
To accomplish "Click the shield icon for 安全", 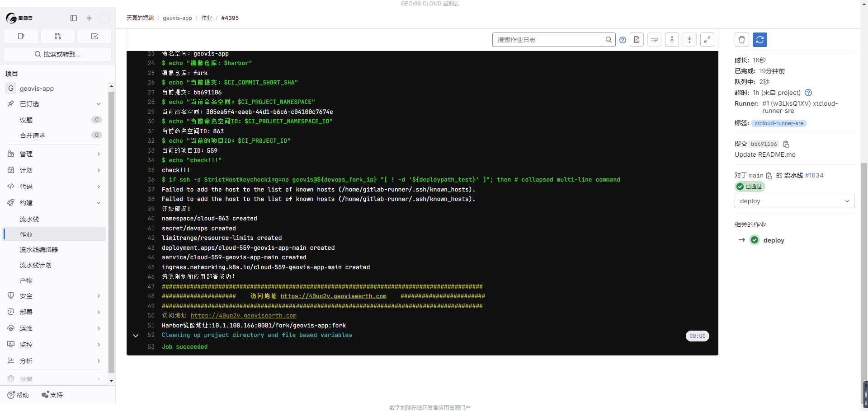I will (11, 296).
